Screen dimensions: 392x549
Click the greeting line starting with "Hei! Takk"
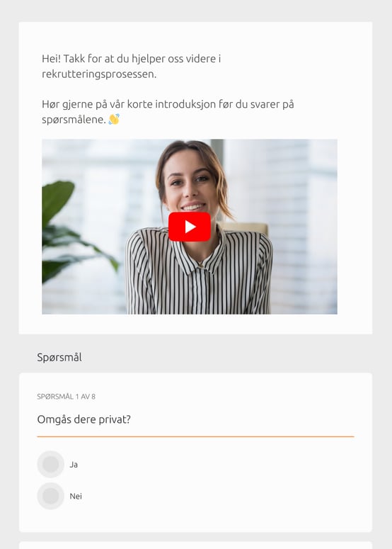[x=131, y=59]
